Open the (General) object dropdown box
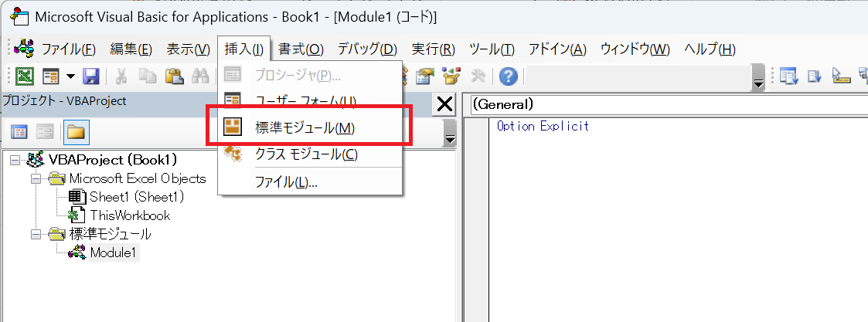This screenshot has height=322, width=868. click(669, 104)
